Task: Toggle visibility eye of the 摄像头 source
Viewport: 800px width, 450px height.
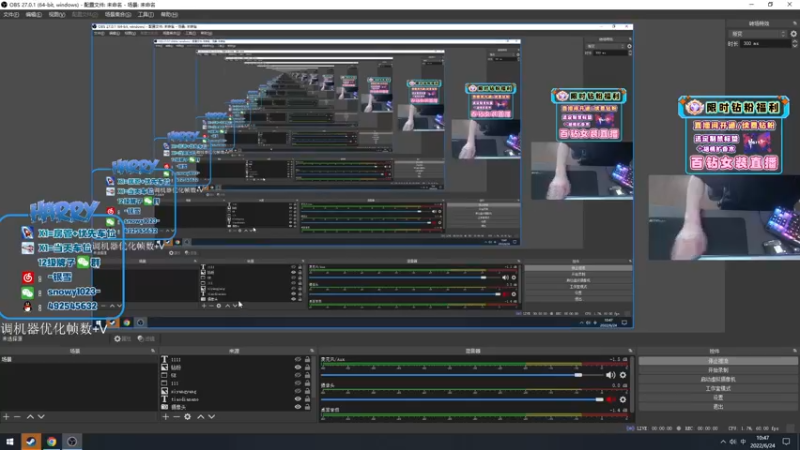Action: tap(298, 407)
